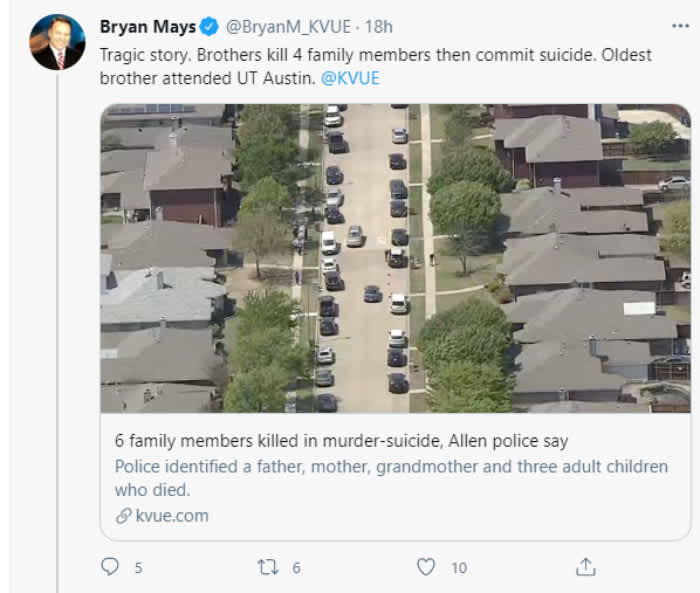The width and height of the screenshot is (700, 593).
Task: Click the like count number 10
Action: point(458,568)
